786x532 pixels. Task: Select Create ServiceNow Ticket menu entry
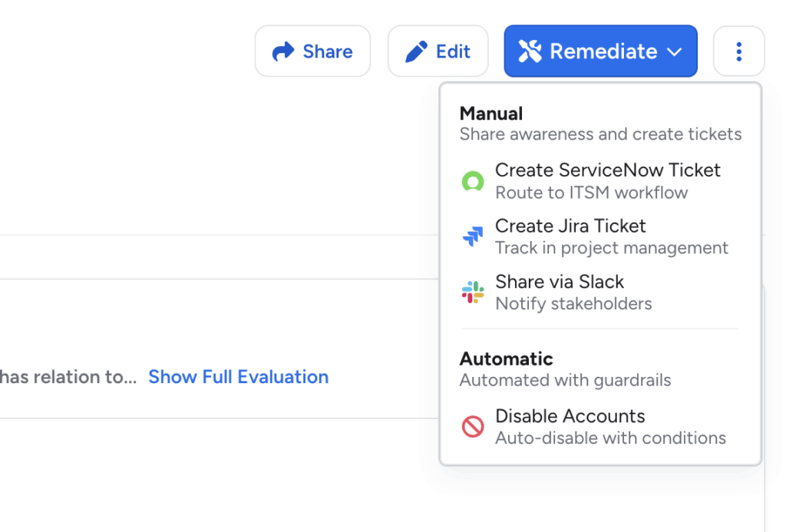(607, 170)
